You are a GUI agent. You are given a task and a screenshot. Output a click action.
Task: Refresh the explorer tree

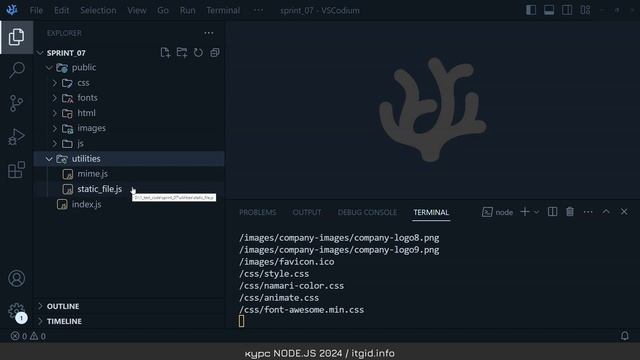click(198, 53)
